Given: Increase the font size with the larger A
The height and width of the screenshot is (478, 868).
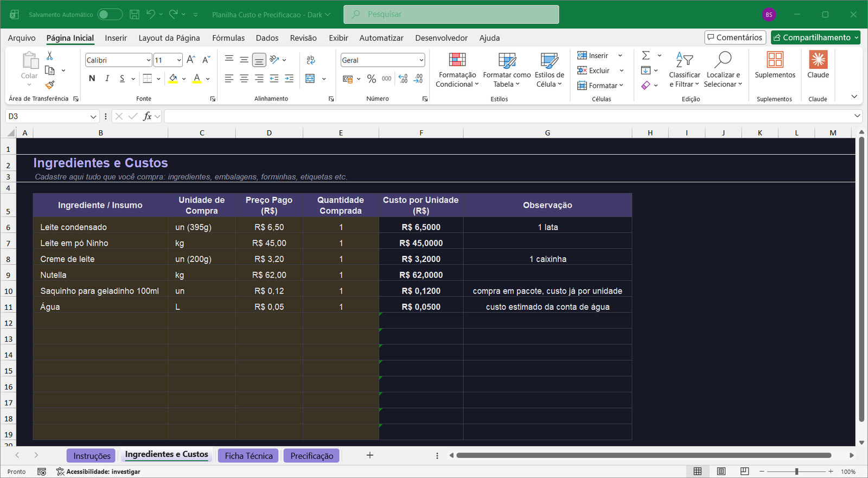Looking at the screenshot, I should (191, 60).
